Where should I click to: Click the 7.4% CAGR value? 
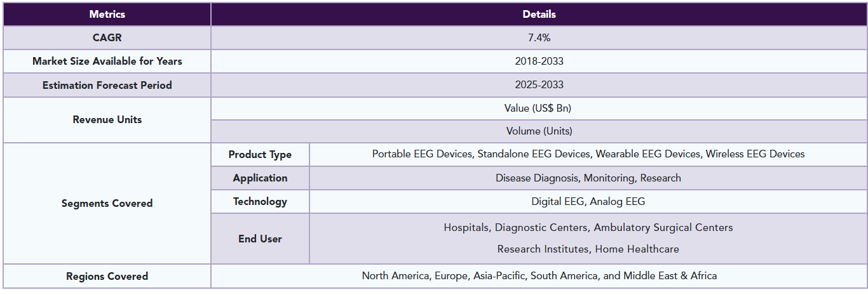pyautogui.click(x=539, y=37)
